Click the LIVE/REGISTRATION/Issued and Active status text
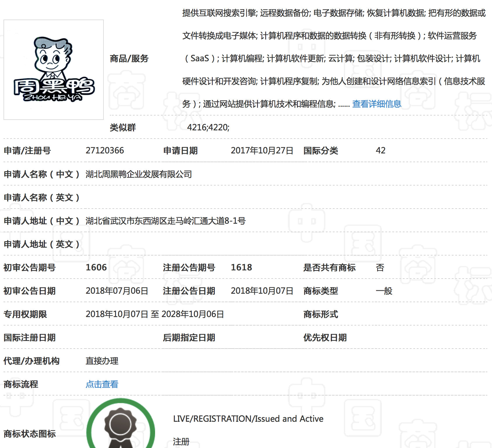 pyautogui.click(x=248, y=419)
